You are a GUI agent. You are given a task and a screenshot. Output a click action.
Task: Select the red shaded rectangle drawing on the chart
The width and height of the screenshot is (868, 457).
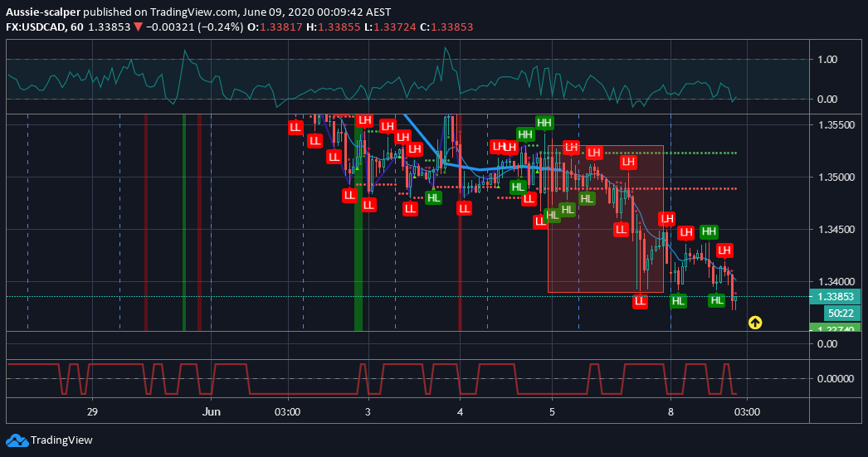pyautogui.click(x=606, y=219)
